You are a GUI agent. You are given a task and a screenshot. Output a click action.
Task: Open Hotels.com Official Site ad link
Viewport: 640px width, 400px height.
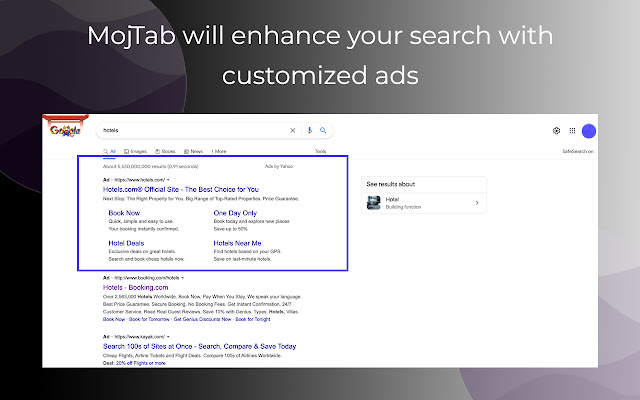pyautogui.click(x=181, y=189)
